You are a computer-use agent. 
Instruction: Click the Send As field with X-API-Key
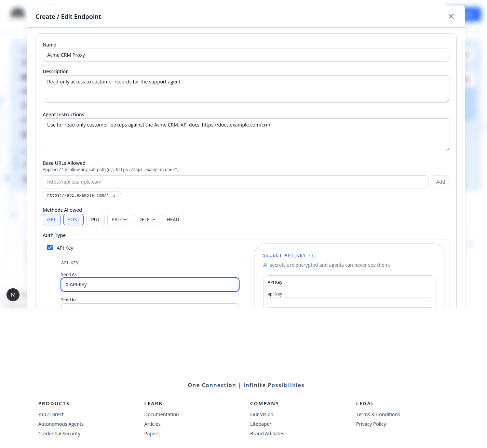tap(150, 285)
